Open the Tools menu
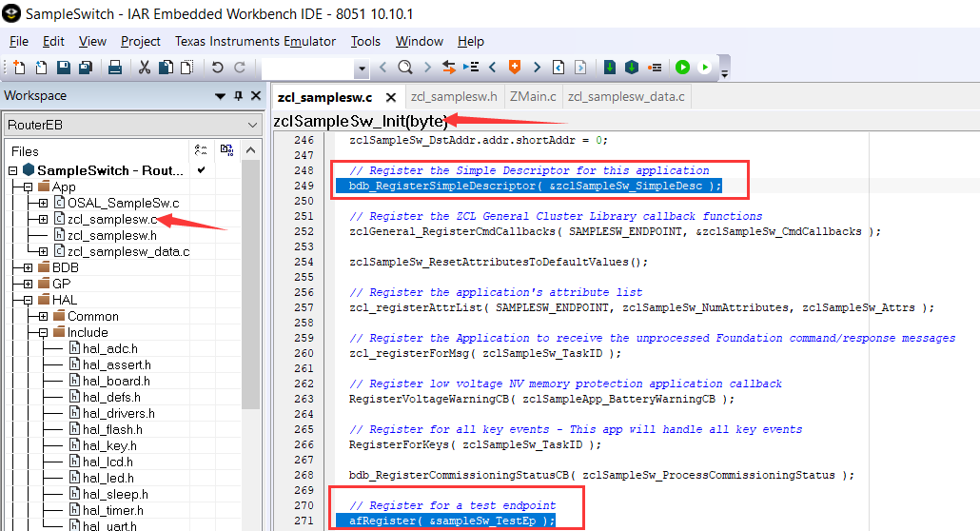 365,41
